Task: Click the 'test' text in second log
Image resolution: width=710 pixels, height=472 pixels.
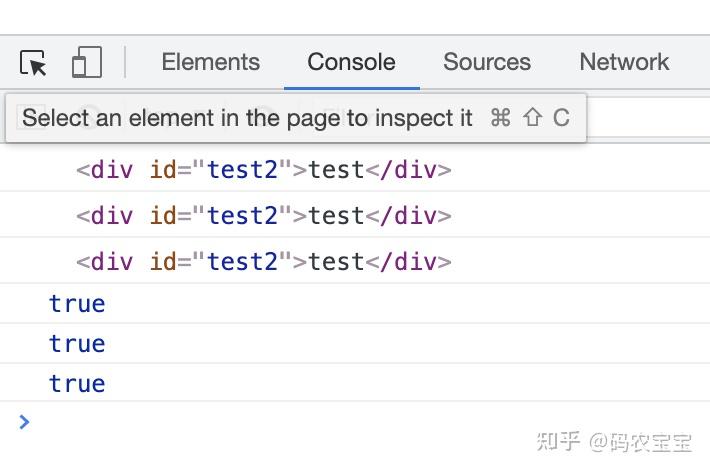Action: click(336, 216)
